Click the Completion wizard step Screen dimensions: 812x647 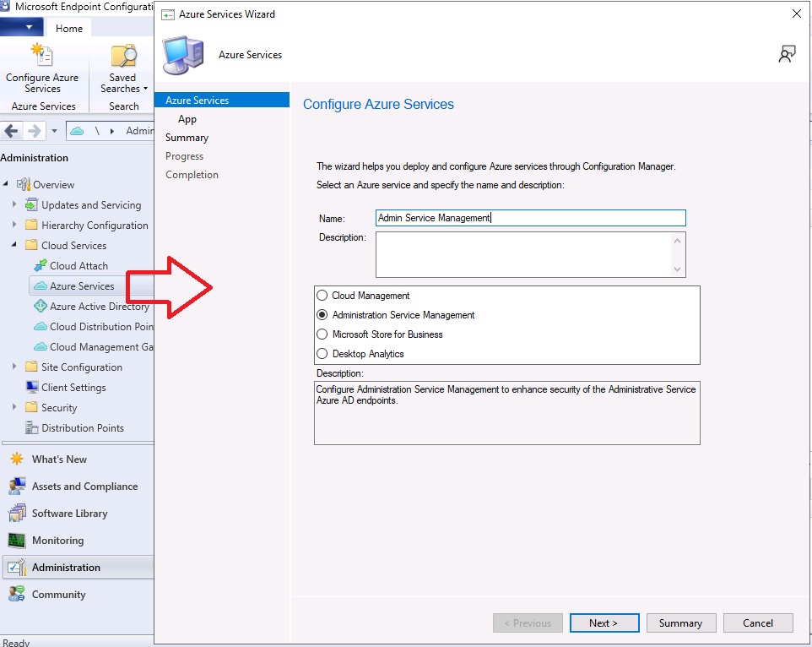click(192, 175)
